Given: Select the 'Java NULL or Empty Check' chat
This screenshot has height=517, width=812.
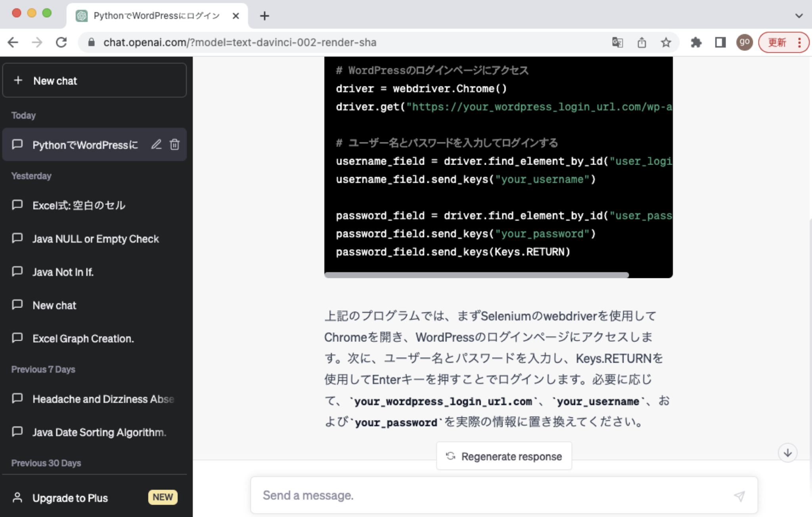Looking at the screenshot, I should point(96,238).
